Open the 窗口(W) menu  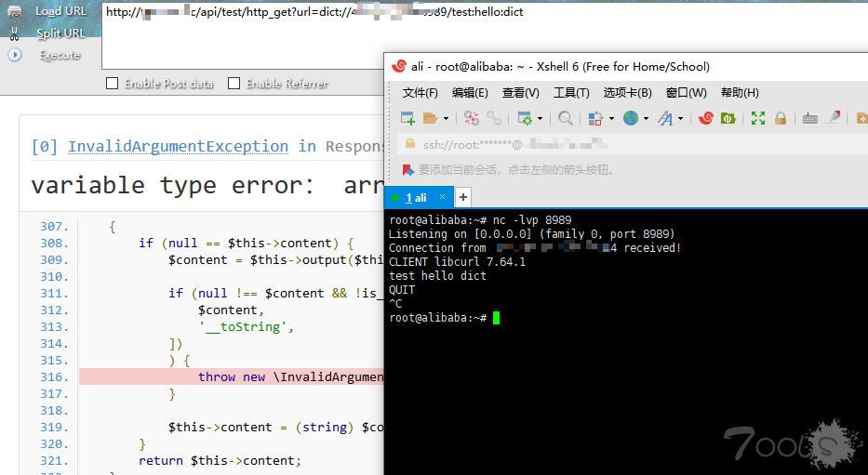click(x=686, y=92)
